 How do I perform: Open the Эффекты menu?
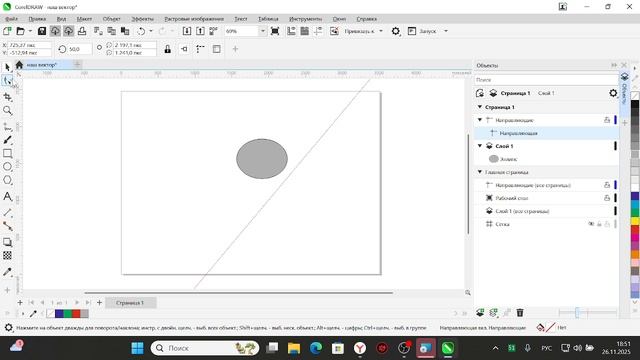[x=142, y=19]
